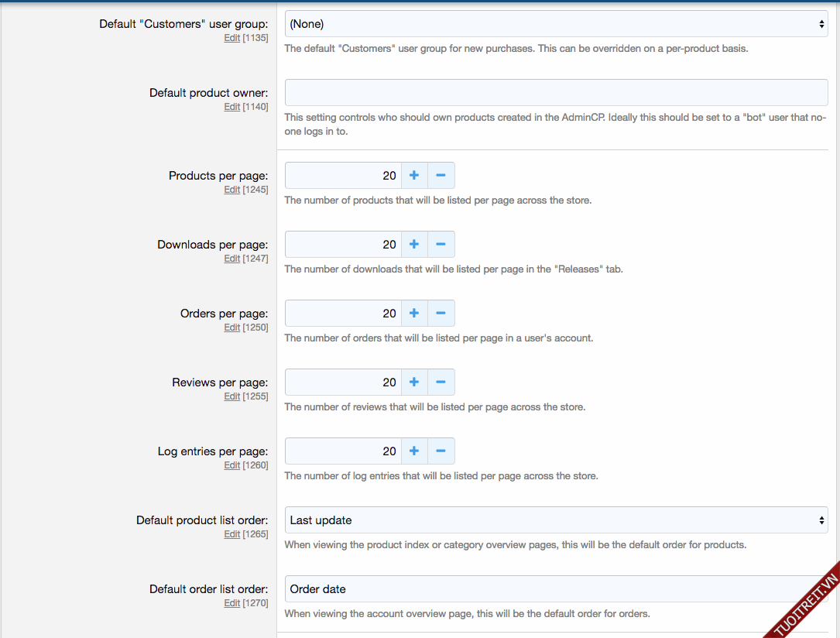Viewport: 840px width, 638px height.
Task: Decrease Products per page with minus button
Action: [441, 176]
